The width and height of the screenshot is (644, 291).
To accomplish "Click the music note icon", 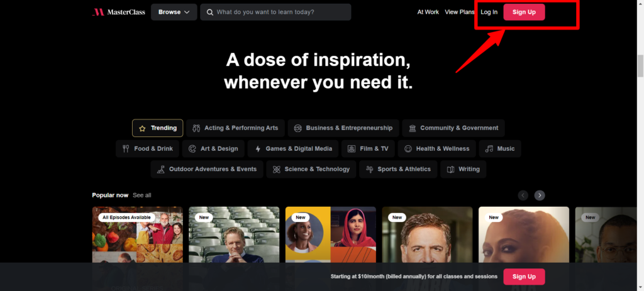I will [x=489, y=149].
